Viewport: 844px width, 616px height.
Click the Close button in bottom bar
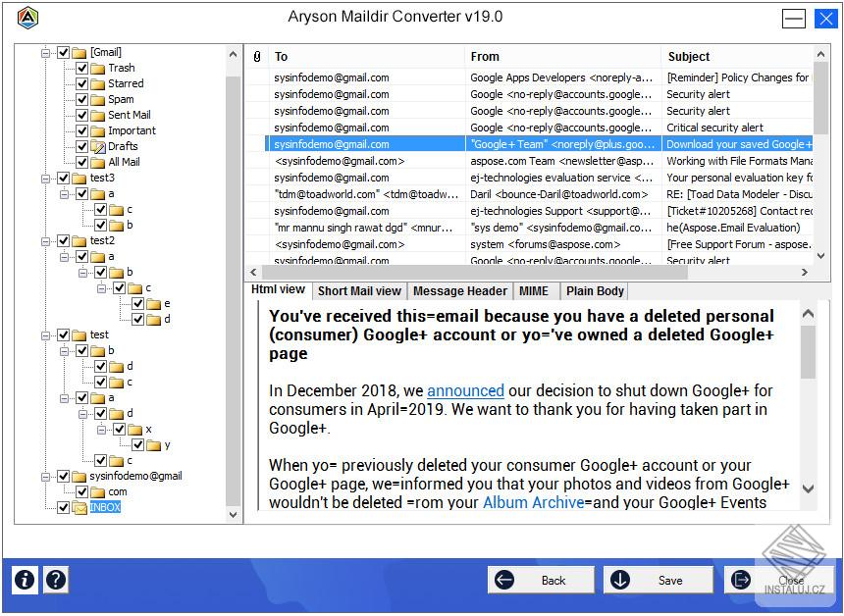click(x=778, y=580)
